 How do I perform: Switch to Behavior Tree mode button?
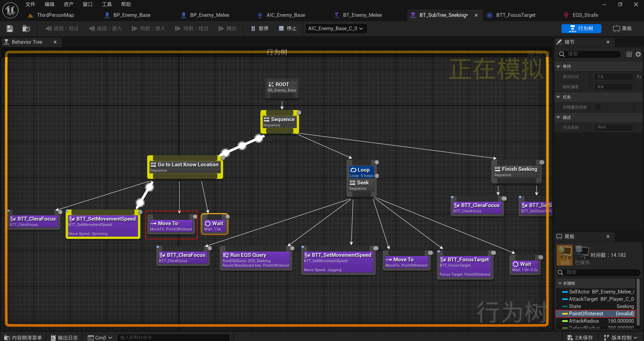coord(581,29)
